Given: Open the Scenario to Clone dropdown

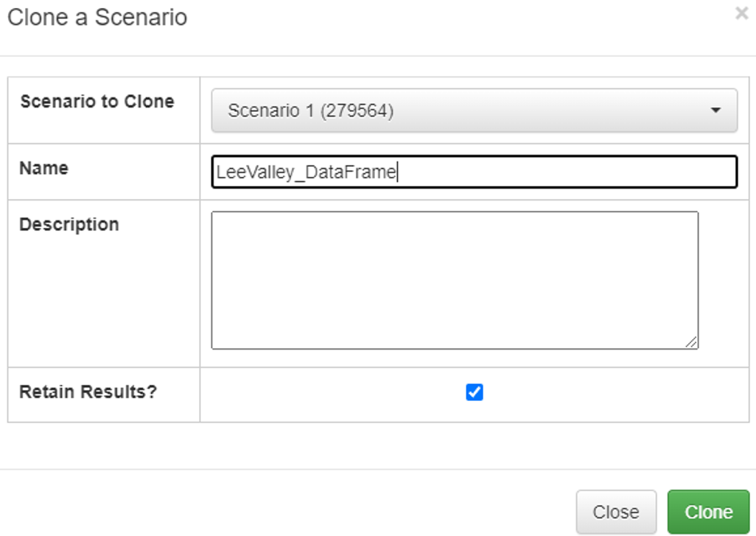Looking at the screenshot, I should pos(474,111).
